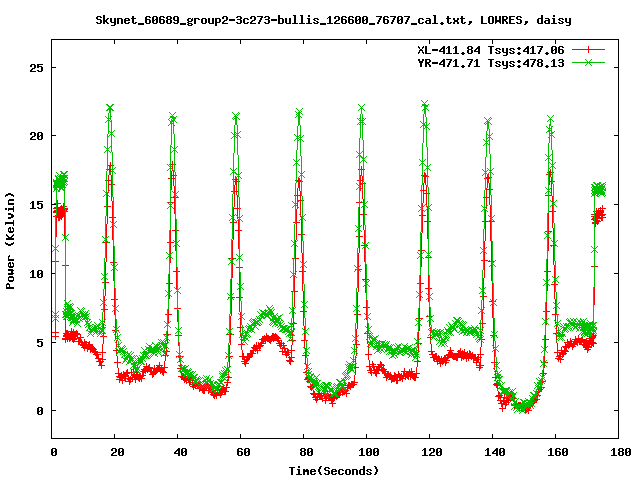Image resolution: width=640 pixels, height=480 pixels.
Task: Click x-axis tick label 160
Action: point(558,452)
